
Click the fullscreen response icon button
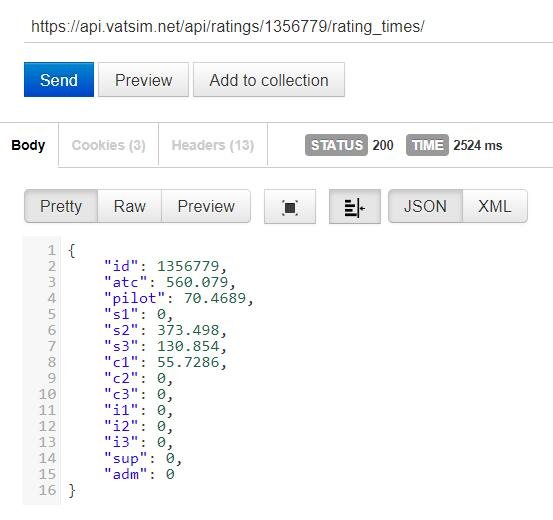coord(290,207)
